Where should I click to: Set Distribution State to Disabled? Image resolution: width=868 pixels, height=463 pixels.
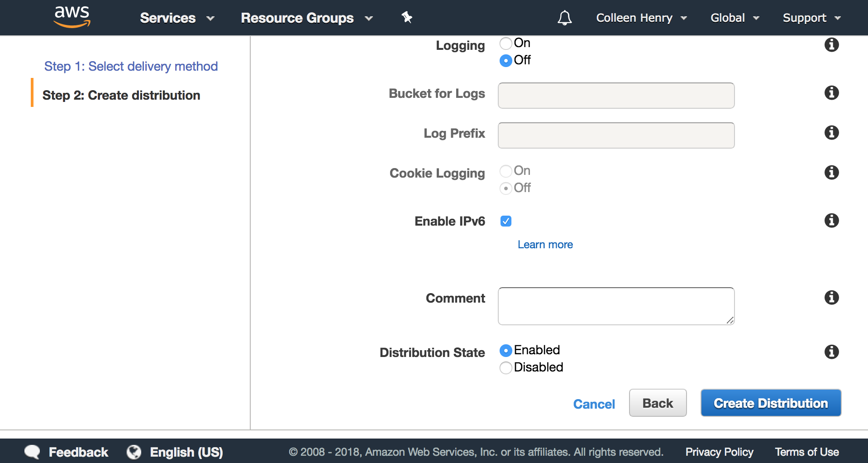[506, 367]
